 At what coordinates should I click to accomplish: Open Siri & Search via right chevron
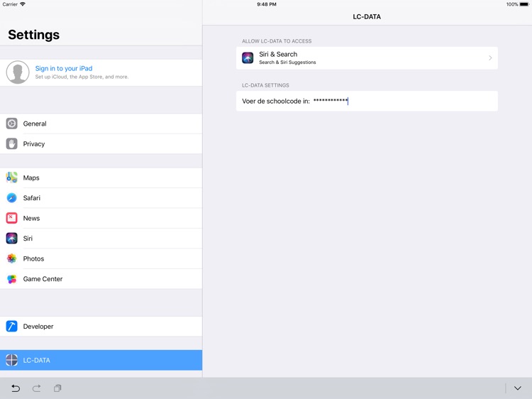(x=490, y=58)
